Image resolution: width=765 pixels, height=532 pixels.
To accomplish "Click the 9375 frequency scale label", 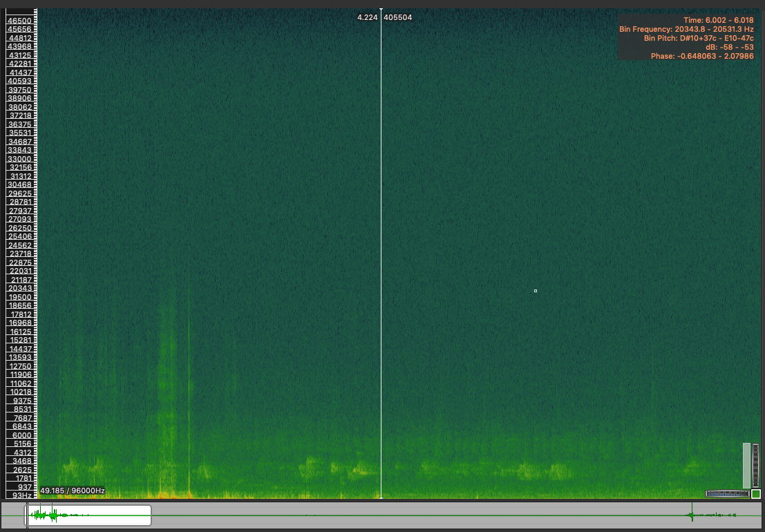I will point(22,401).
